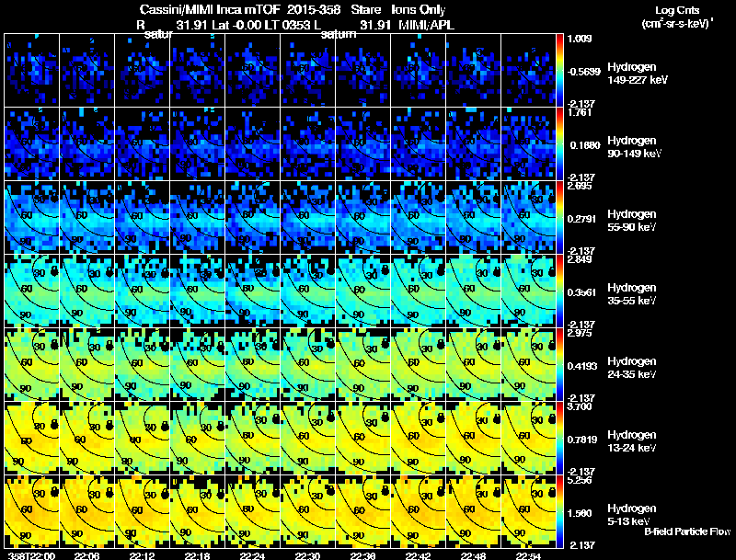Screen dimensions: 736x560
Task: Click the '22:54' time label
Action: [x=528, y=556]
